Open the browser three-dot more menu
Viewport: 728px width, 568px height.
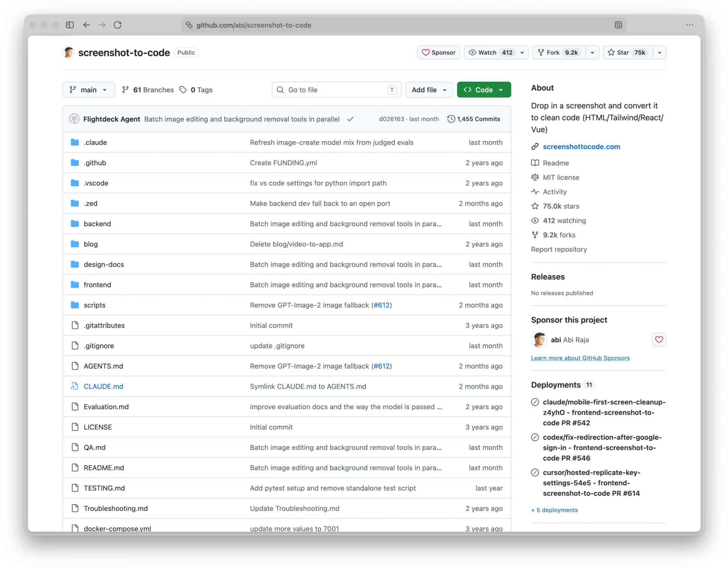click(x=690, y=25)
